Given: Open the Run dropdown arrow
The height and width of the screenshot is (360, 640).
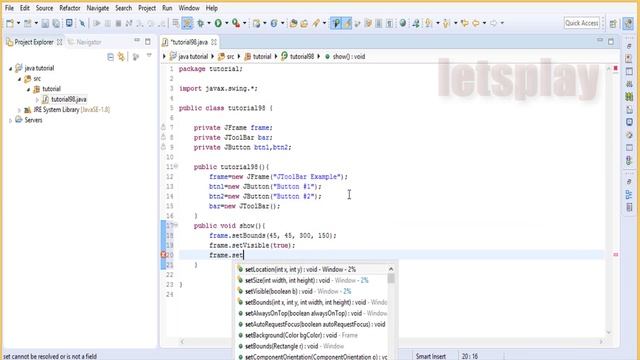Looking at the screenshot, I should [227, 23].
